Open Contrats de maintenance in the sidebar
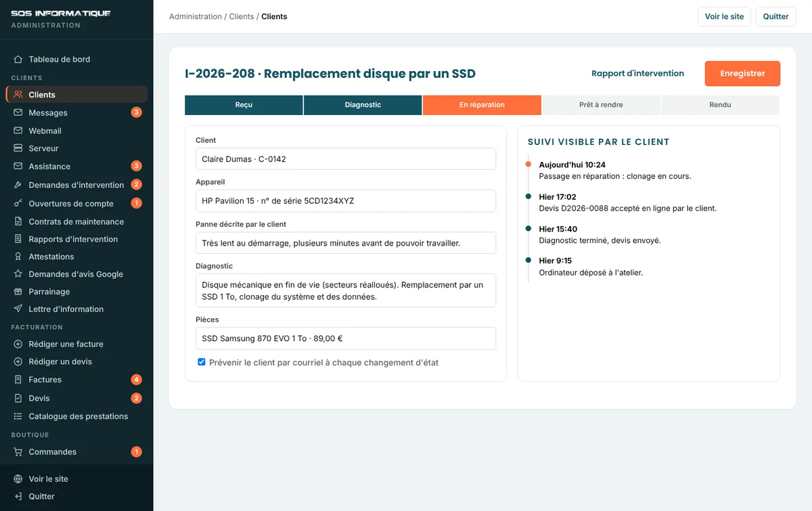This screenshot has width=812, height=511. [x=76, y=221]
